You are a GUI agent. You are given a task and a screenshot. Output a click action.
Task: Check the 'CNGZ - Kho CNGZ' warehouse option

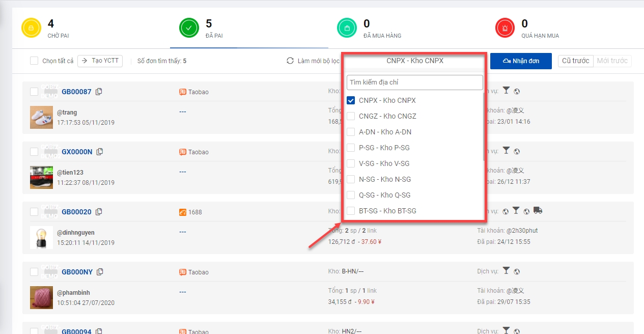point(351,117)
